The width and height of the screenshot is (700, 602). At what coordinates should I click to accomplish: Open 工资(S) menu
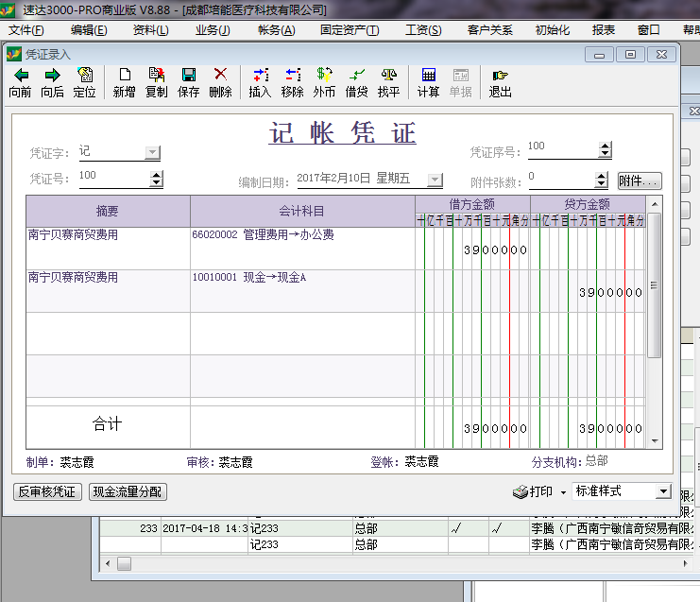(x=423, y=30)
